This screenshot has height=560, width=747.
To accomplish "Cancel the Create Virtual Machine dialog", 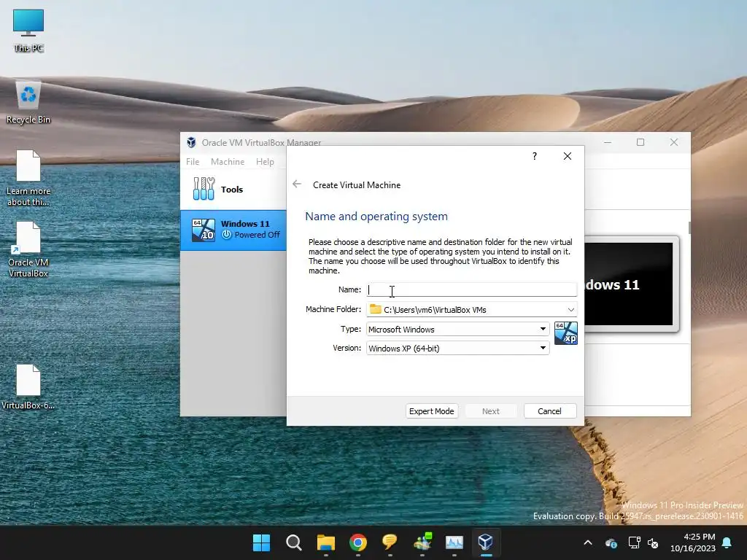I will click(x=550, y=411).
